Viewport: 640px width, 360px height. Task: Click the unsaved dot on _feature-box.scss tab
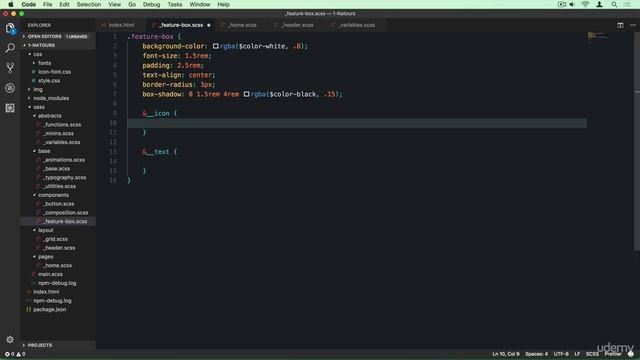[209, 25]
